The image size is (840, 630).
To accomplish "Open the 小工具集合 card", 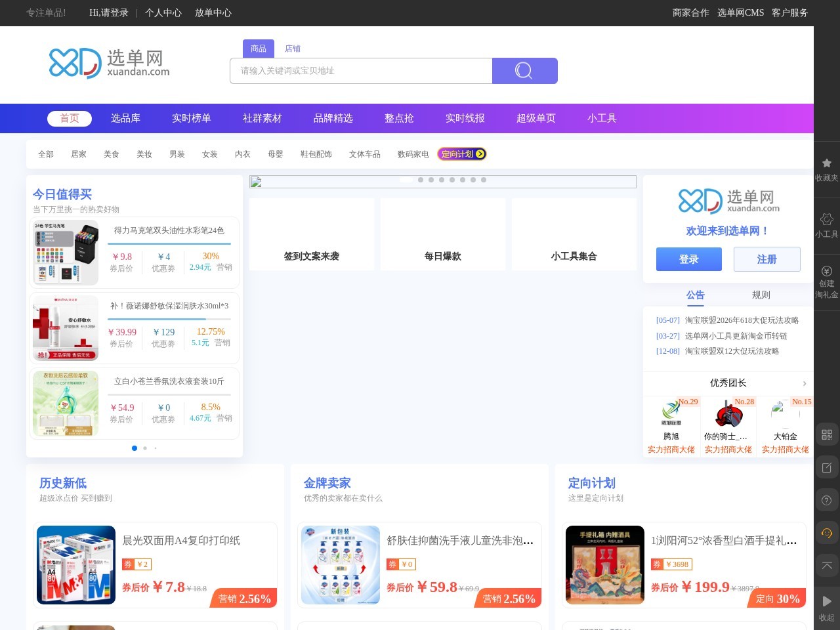I will 574,234.
